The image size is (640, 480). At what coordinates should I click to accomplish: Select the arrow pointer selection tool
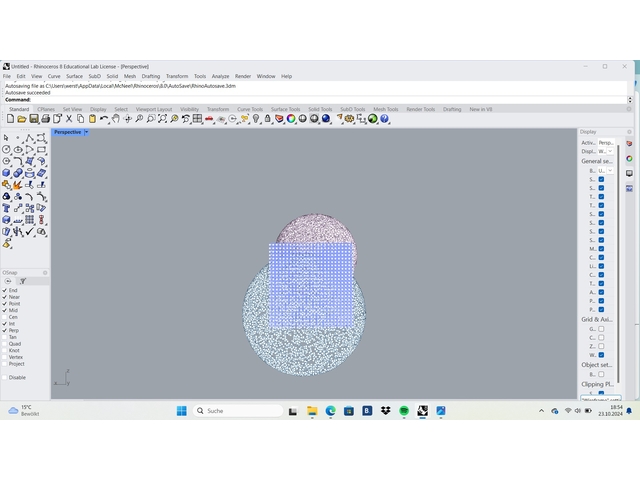pyautogui.click(x=6, y=138)
